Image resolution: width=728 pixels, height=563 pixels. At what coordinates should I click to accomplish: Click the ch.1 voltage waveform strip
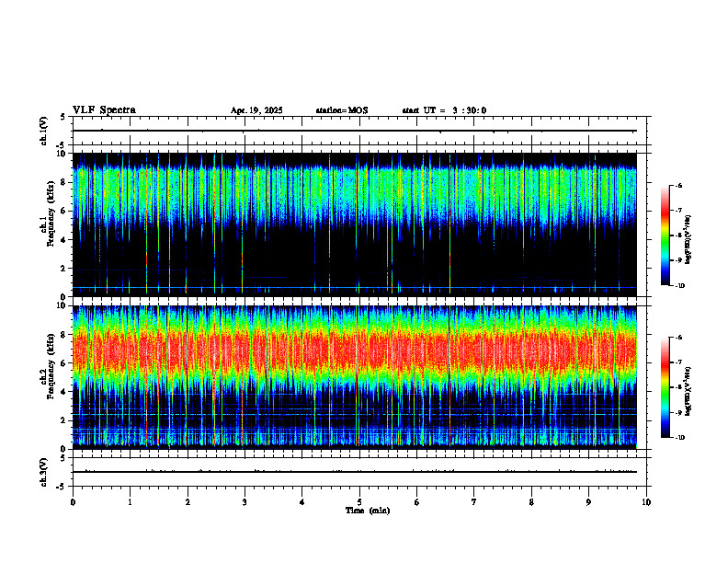(x=359, y=131)
